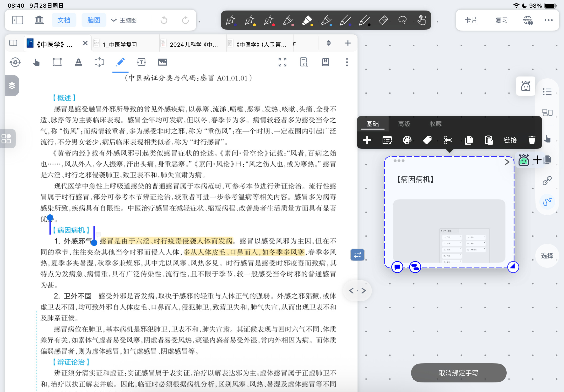Toggle the 脑图 mind map view
Viewport: 564px width, 392px height.
click(x=94, y=20)
